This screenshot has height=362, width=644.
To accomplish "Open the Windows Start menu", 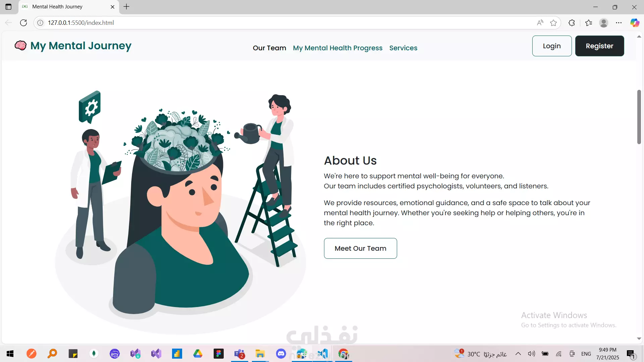I will click(10, 354).
